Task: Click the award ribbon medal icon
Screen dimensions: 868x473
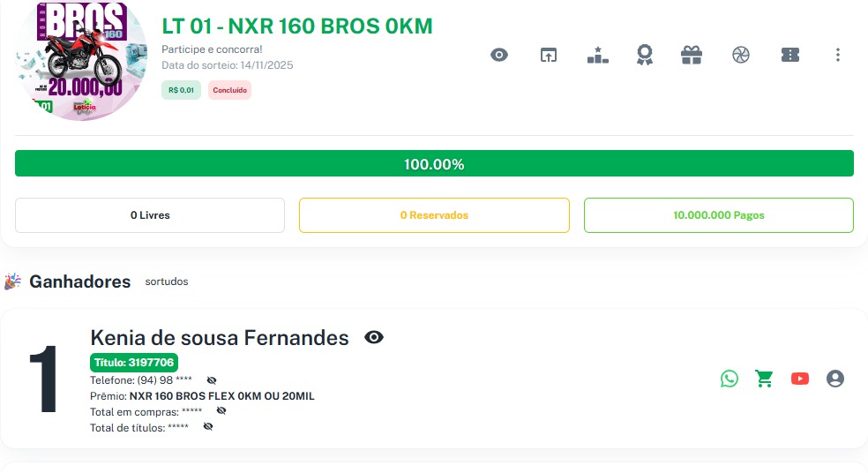Action: pos(645,55)
